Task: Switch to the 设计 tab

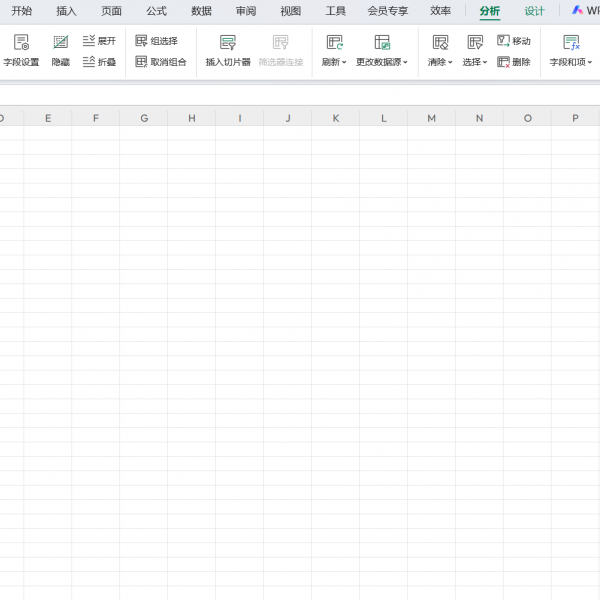Action: coord(535,11)
